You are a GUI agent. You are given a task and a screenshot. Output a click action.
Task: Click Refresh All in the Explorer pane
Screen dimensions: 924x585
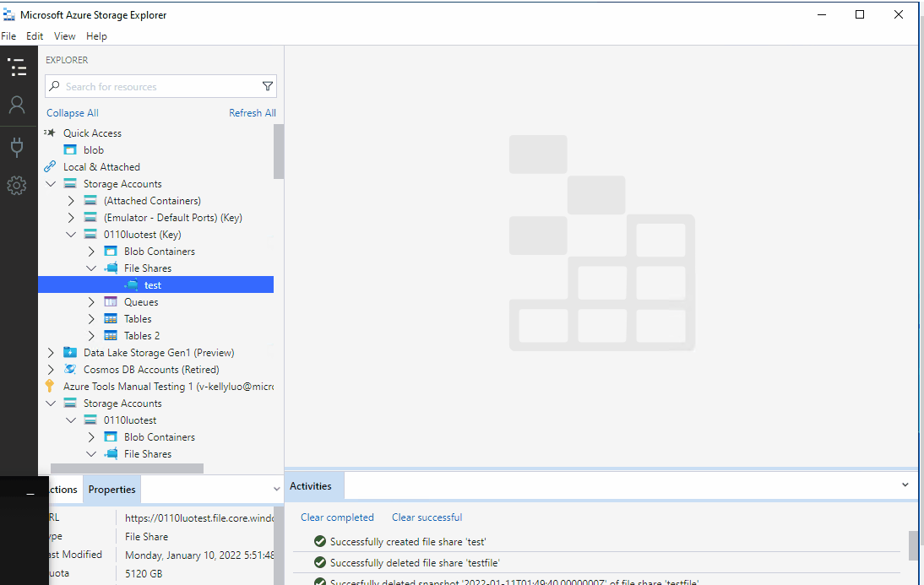(x=253, y=112)
